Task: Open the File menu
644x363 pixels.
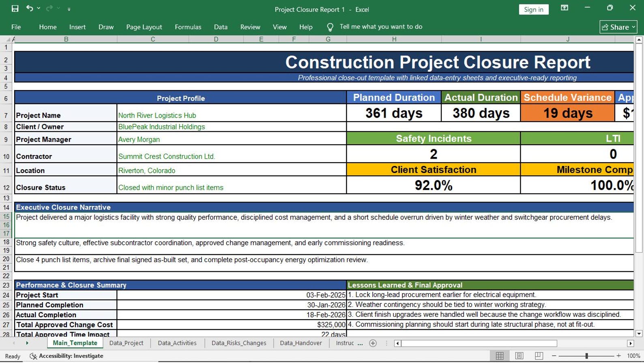Action: pyautogui.click(x=16, y=27)
